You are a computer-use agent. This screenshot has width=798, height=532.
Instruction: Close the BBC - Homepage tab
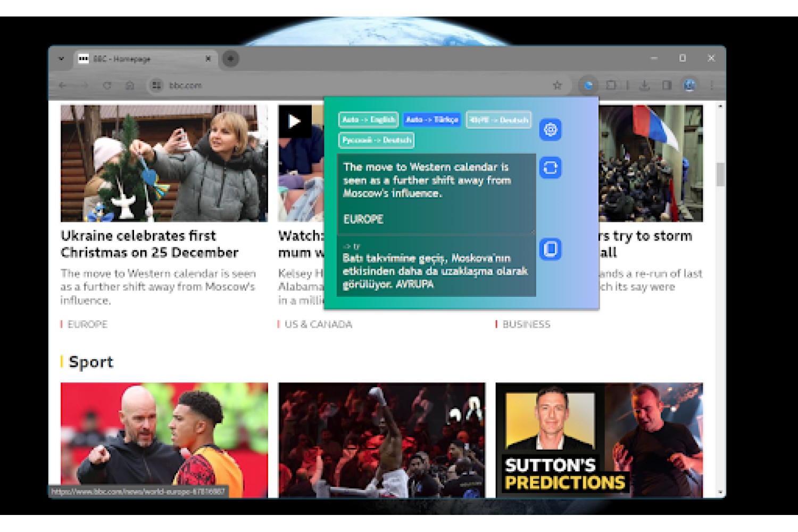click(x=208, y=59)
